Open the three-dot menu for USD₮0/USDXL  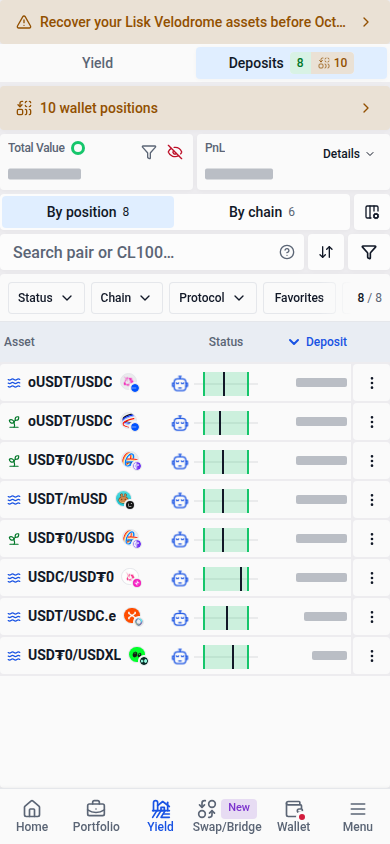pyautogui.click(x=372, y=656)
